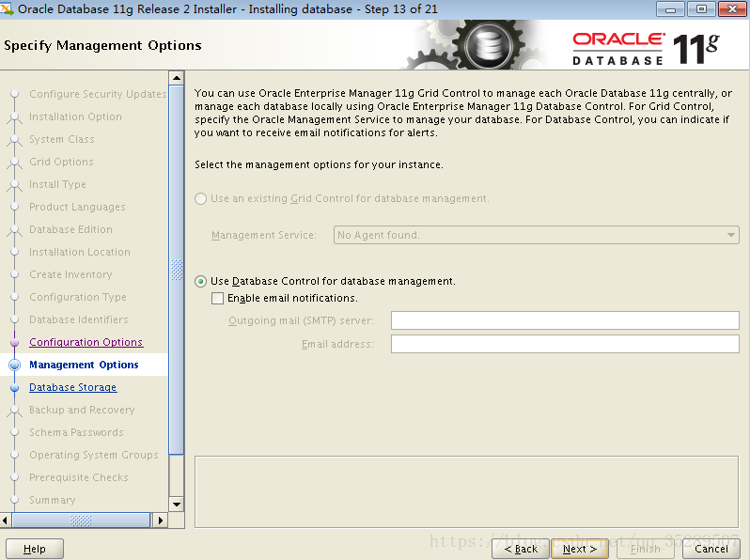Image resolution: width=750 pixels, height=560 pixels.
Task: Open the Database Storage step link
Action: pyautogui.click(x=72, y=387)
